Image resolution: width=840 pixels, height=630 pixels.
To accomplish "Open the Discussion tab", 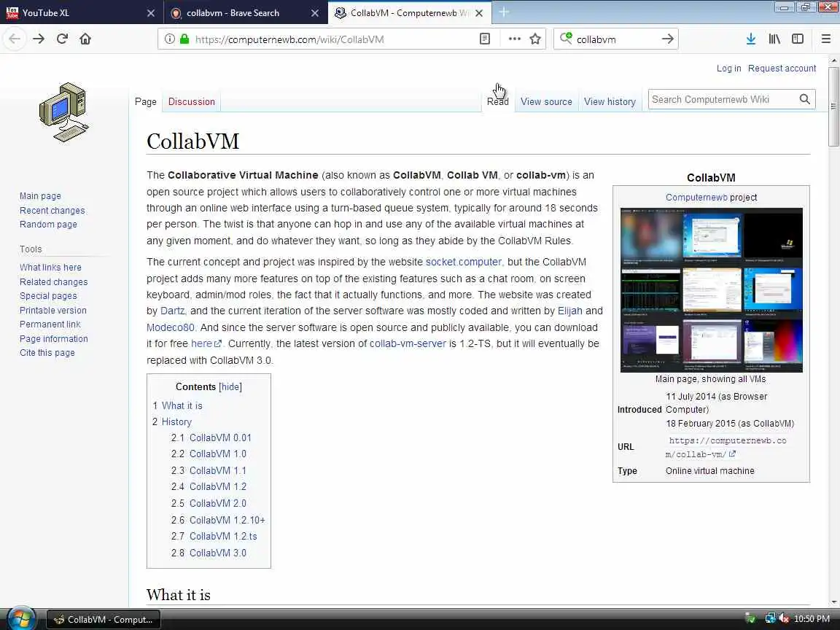I will 191,102.
